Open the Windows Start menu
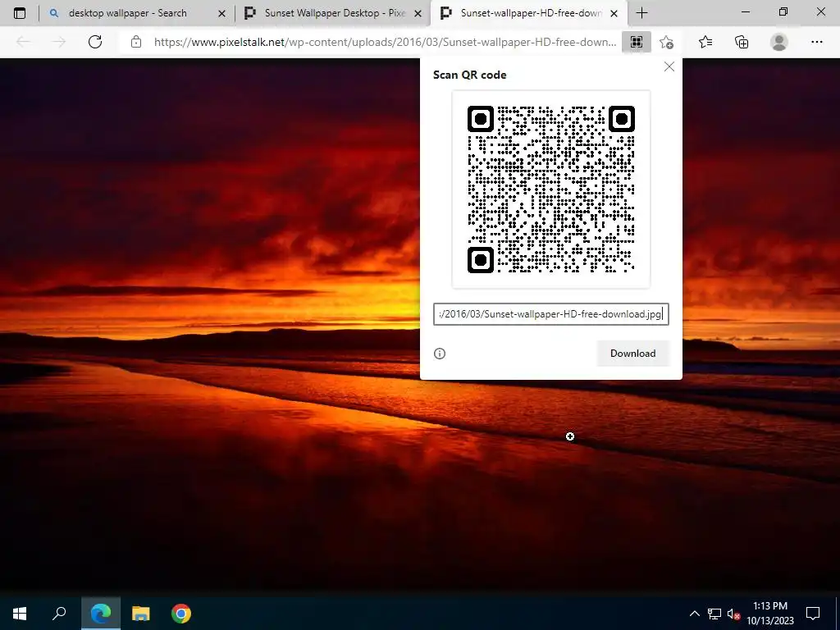 pyautogui.click(x=20, y=614)
